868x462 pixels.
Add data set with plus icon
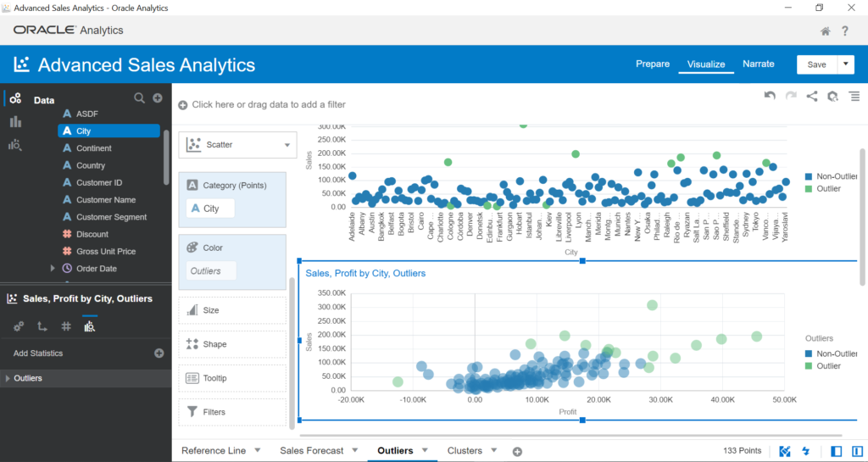coord(158,98)
